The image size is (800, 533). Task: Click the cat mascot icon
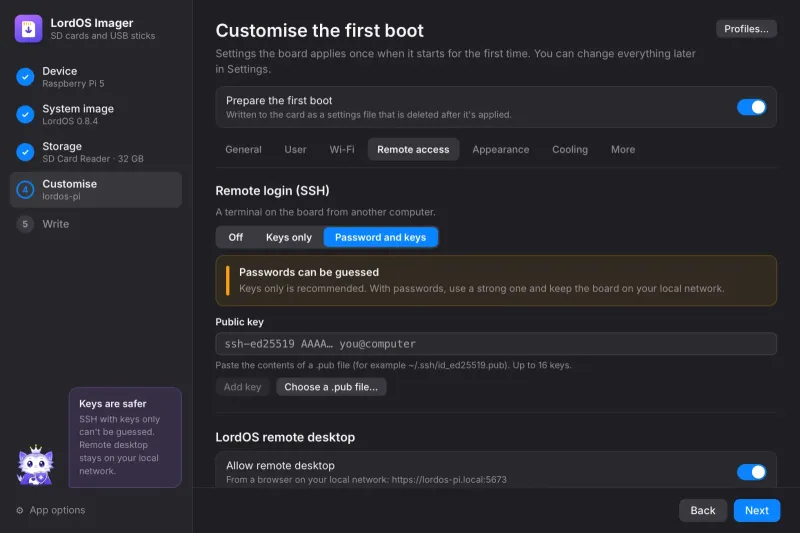point(35,465)
